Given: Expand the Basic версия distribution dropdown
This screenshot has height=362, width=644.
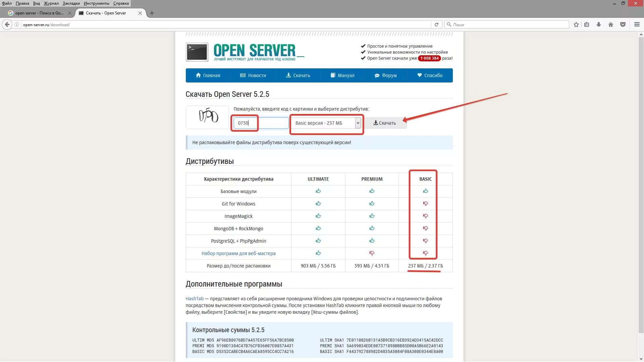Looking at the screenshot, I should pos(358,123).
